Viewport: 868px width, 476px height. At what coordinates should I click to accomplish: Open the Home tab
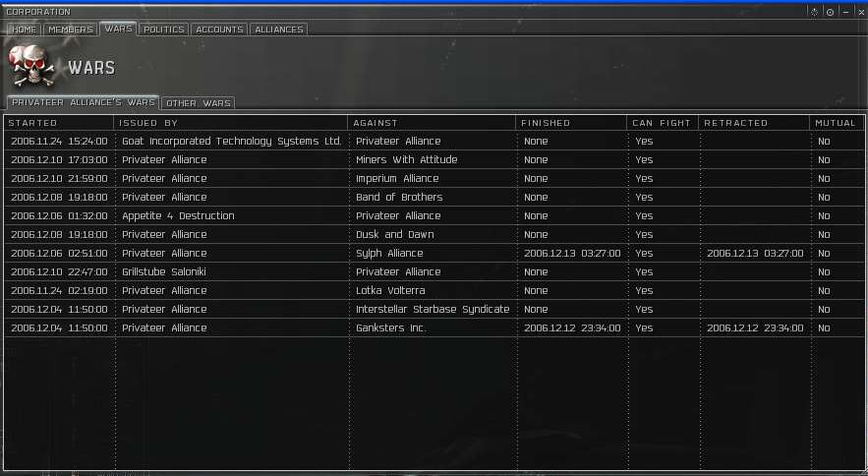(24, 30)
